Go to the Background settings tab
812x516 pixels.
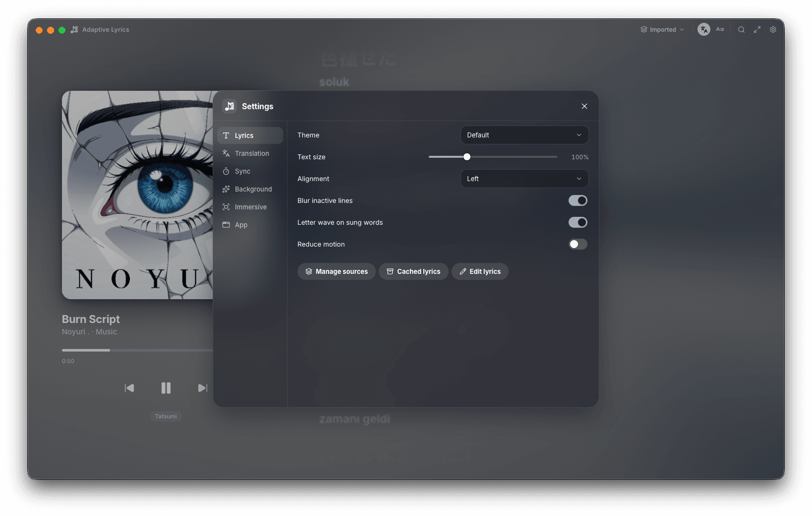click(x=250, y=189)
